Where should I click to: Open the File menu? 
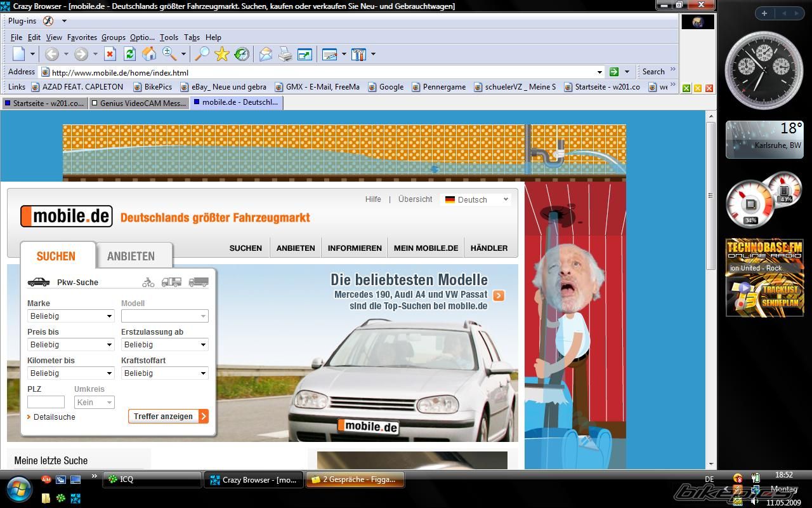click(x=16, y=37)
